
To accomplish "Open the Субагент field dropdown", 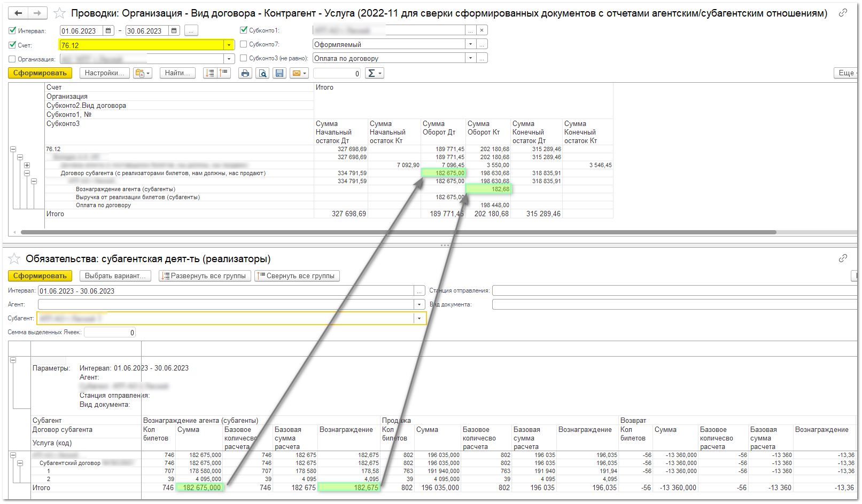I will pos(419,319).
